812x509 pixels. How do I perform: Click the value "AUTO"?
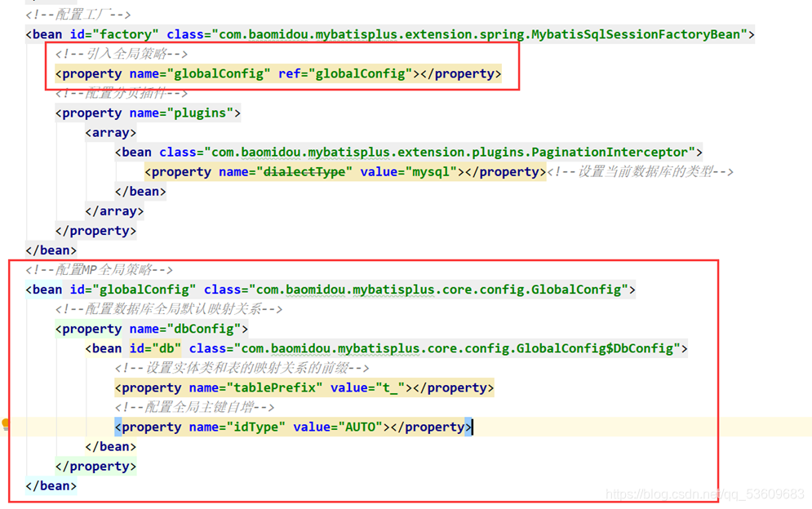(x=360, y=427)
